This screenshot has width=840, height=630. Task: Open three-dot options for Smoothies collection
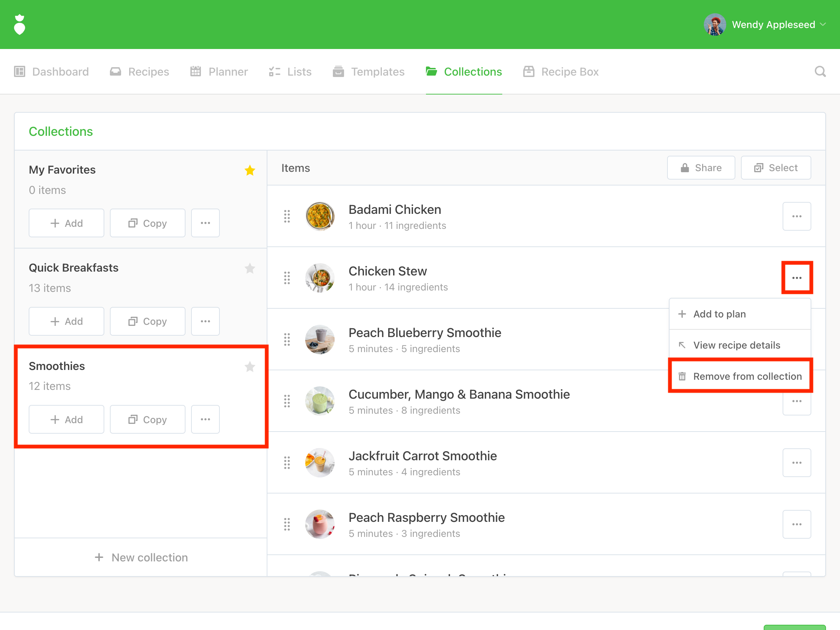pyautogui.click(x=205, y=419)
